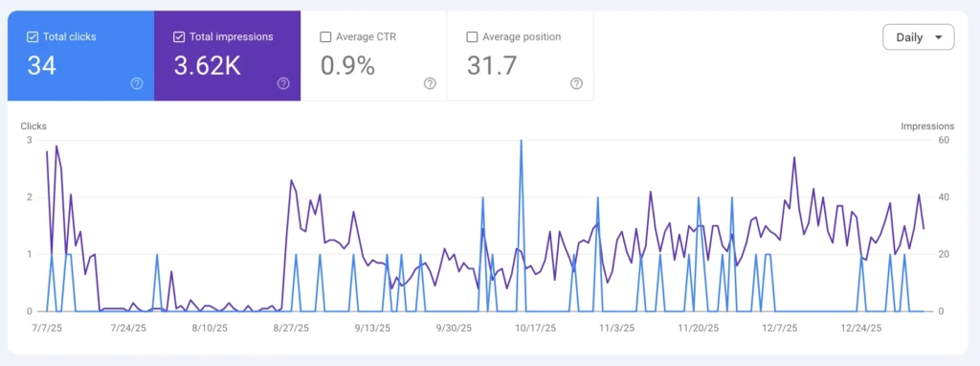This screenshot has width=980, height=366.
Task: Click the 3-click peak in mid-October
Action: pos(522,141)
